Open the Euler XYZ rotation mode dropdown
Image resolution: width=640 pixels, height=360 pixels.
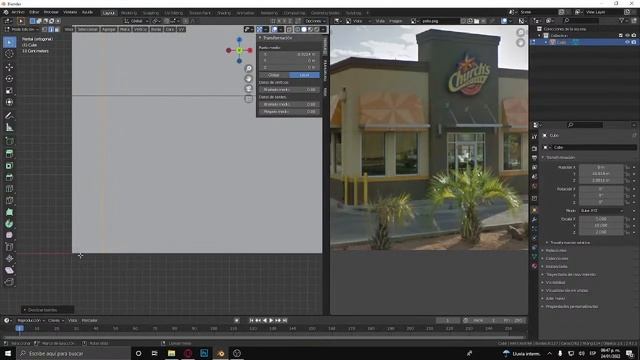pos(602,211)
